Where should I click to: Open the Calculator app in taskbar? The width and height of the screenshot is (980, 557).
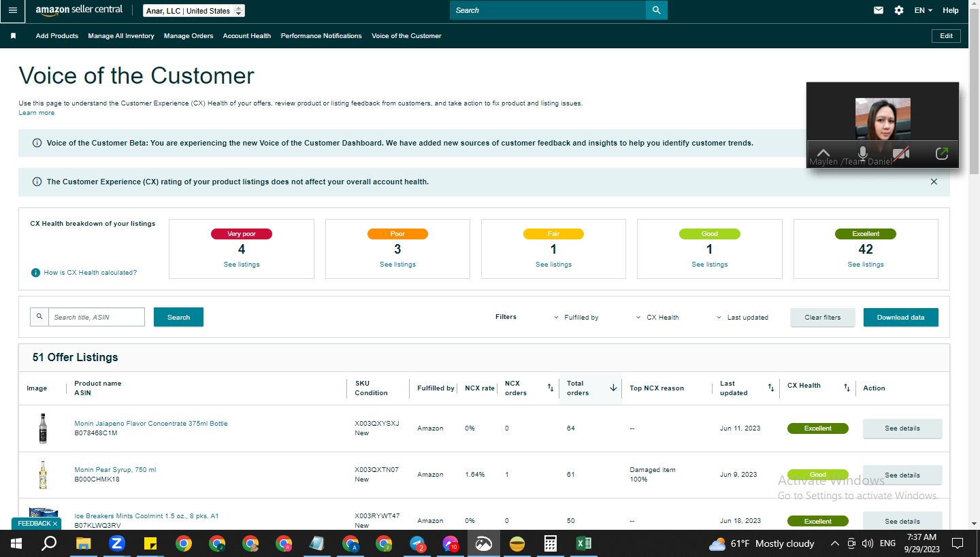coord(551,543)
